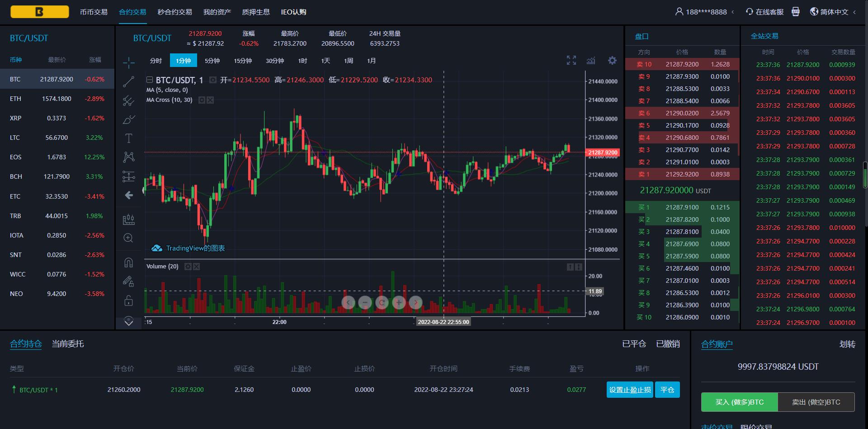The width and height of the screenshot is (868, 429).
Task: Open the indicators chart icon
Action: coord(591,60)
